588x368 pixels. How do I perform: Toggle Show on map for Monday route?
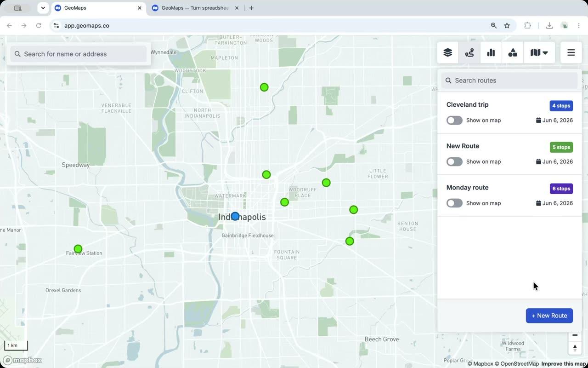point(454,203)
